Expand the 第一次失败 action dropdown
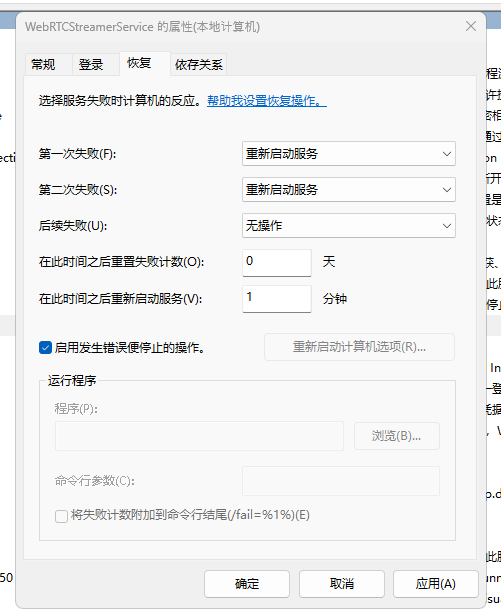501x613 pixels. [349, 154]
